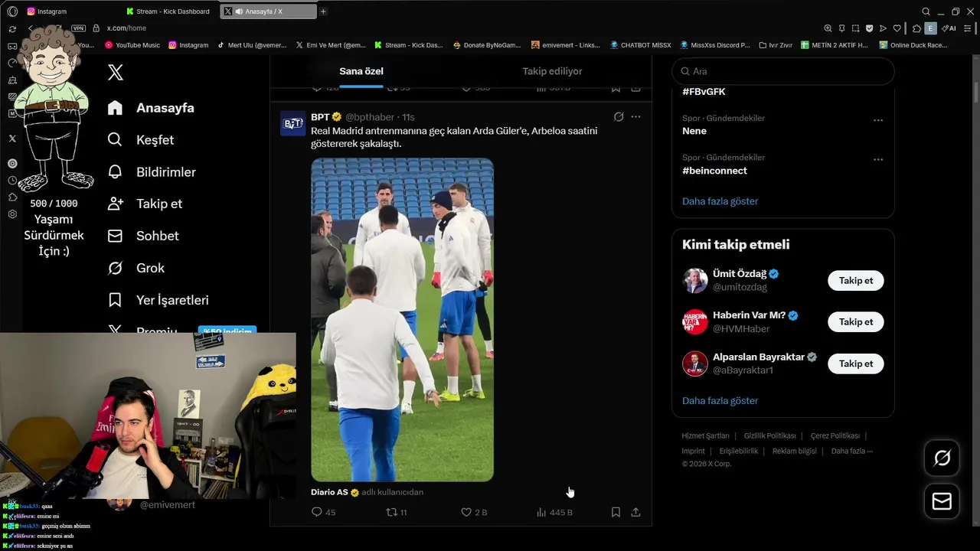Open the Çerez Politikası footer link
Viewport: 980px width, 551px height.
[835, 435]
